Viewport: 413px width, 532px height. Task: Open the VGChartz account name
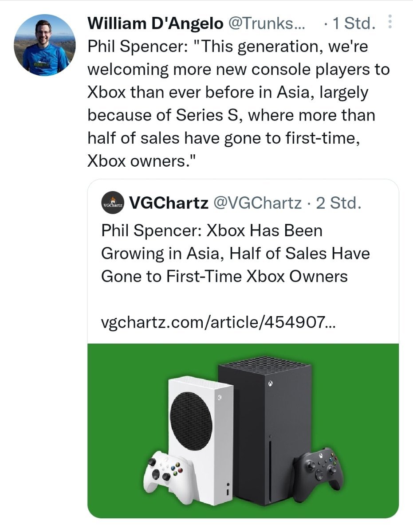click(169, 203)
